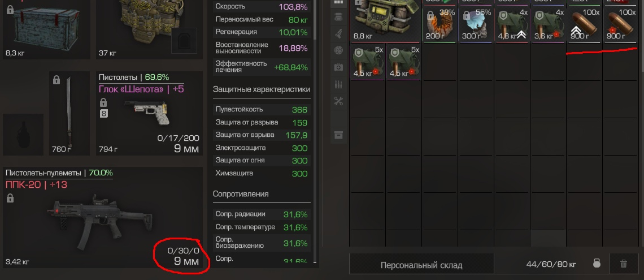644x280 pixels.
Task: Select the Глок «Шепота» pistol slot
Action: [150, 114]
